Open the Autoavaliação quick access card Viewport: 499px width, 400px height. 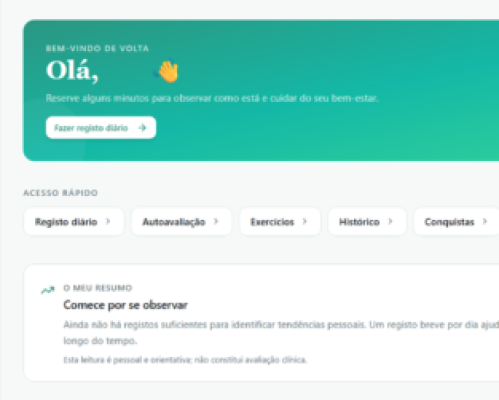[182, 222]
